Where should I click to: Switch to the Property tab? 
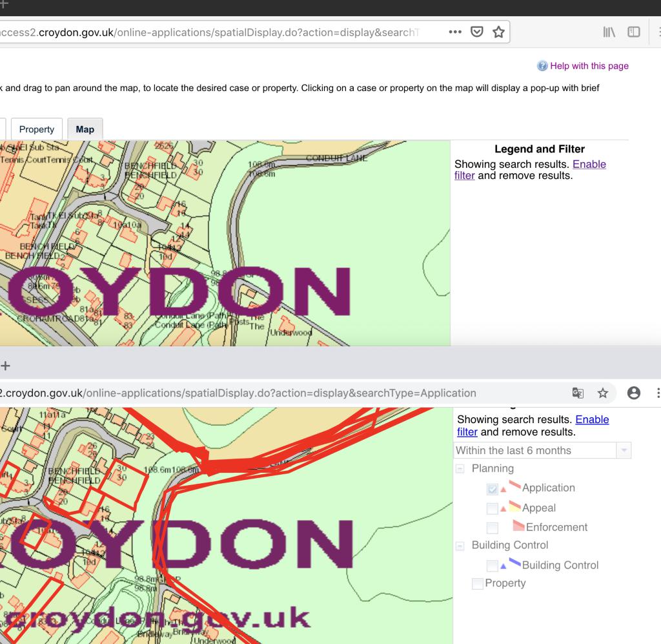37,129
